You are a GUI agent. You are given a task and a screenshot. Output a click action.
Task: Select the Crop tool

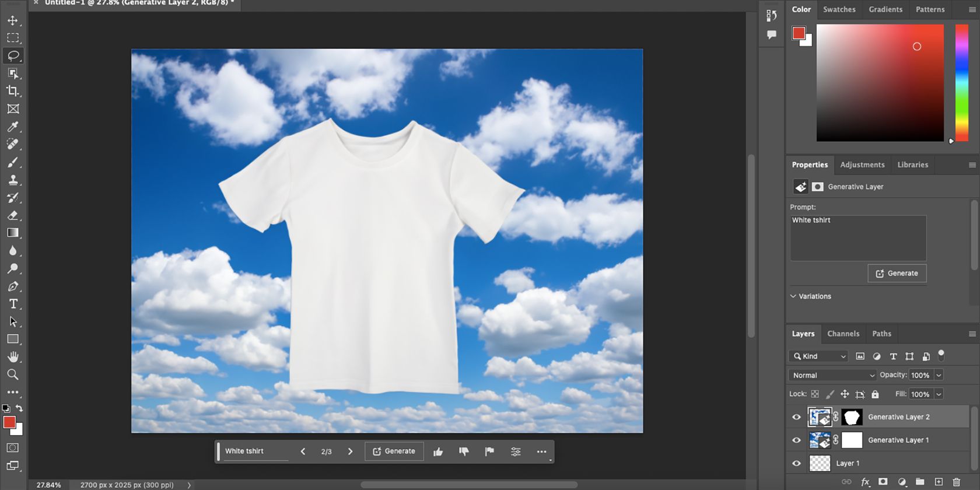click(x=13, y=91)
